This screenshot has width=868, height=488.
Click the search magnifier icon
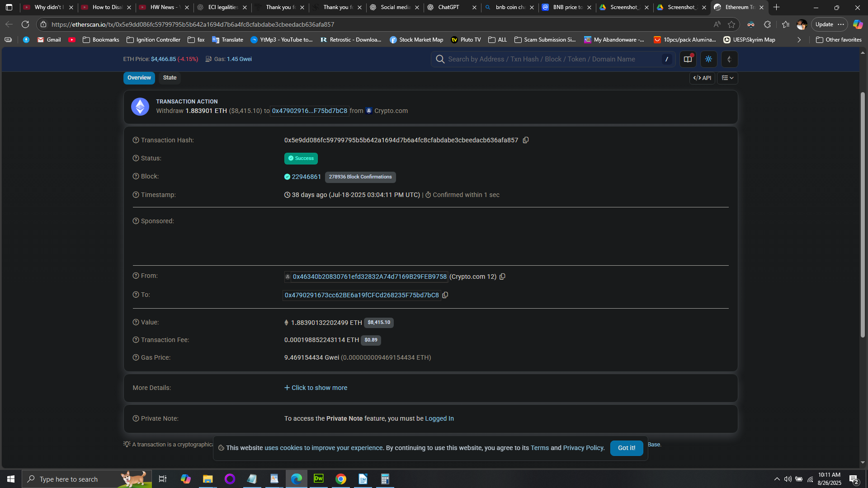pos(440,59)
